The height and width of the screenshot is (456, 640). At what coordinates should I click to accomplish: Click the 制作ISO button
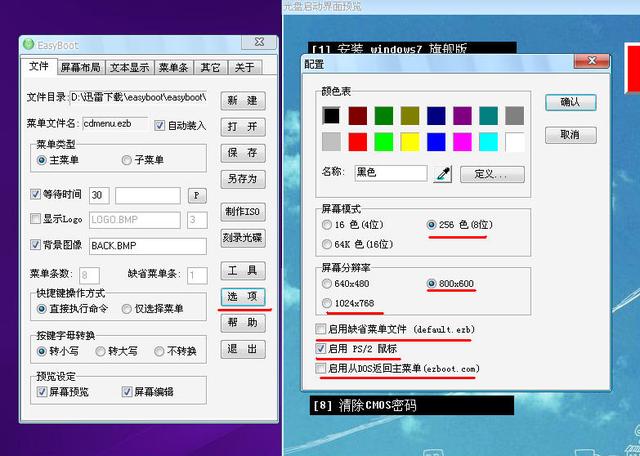pos(243,212)
